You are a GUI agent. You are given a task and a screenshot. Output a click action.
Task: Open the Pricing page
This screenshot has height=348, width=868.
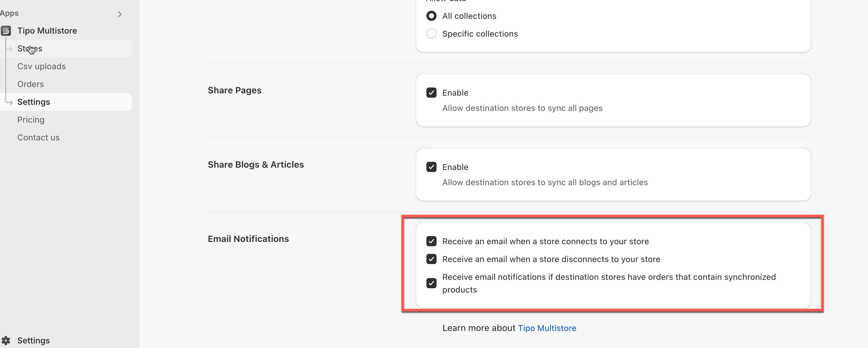point(31,120)
